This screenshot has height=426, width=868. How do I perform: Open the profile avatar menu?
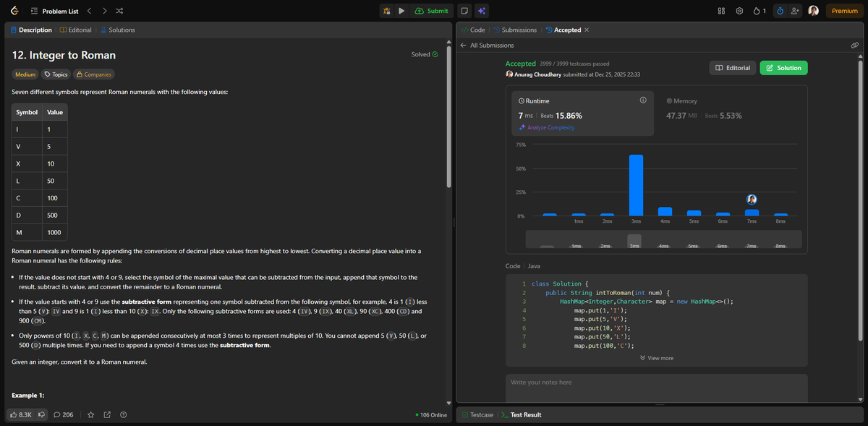(814, 11)
